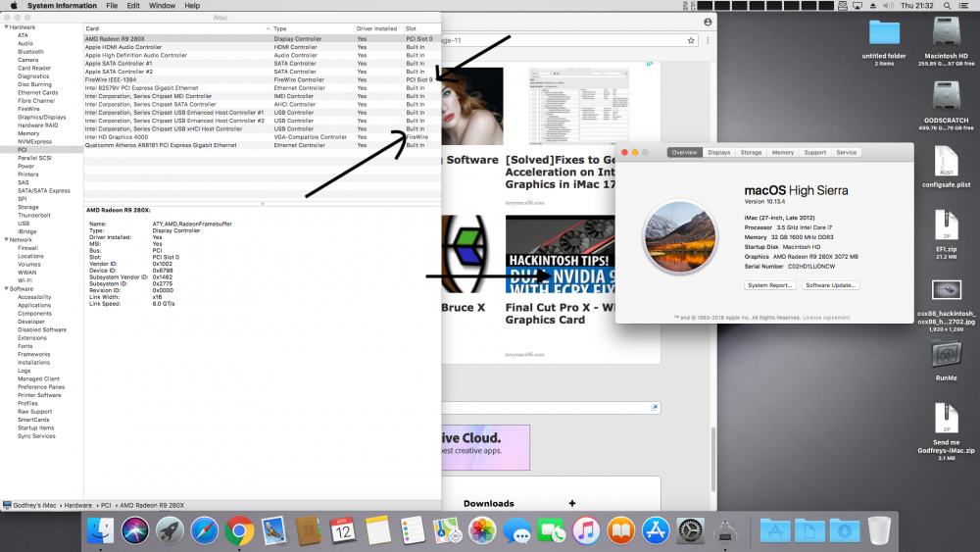This screenshot has height=552, width=980.
Task: Open Calendar icon showing 12 in dock
Action: point(343,531)
